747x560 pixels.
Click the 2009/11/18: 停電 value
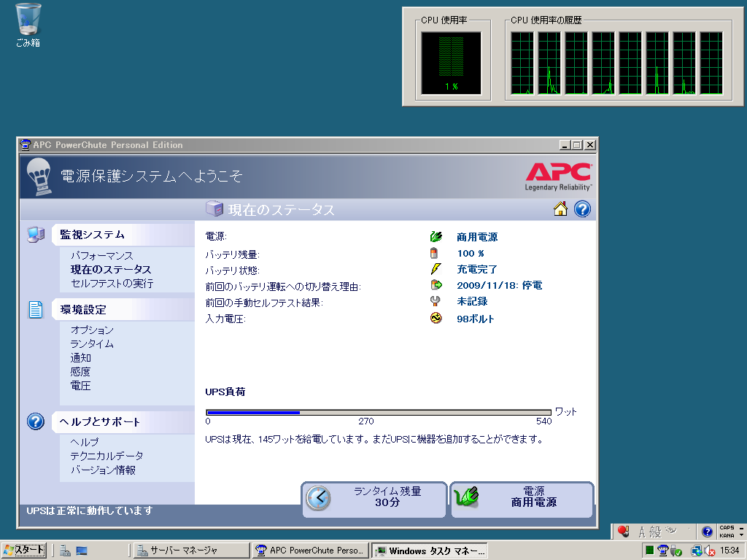click(x=499, y=285)
